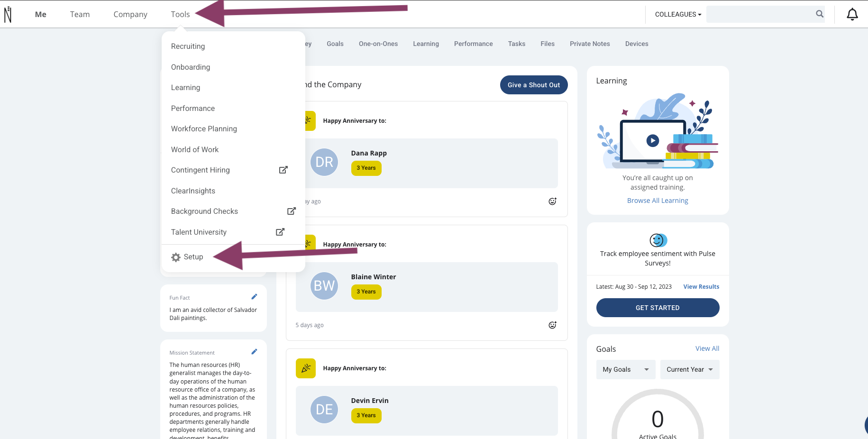Add reaction to Blaine Winter anniversary post

click(552, 325)
